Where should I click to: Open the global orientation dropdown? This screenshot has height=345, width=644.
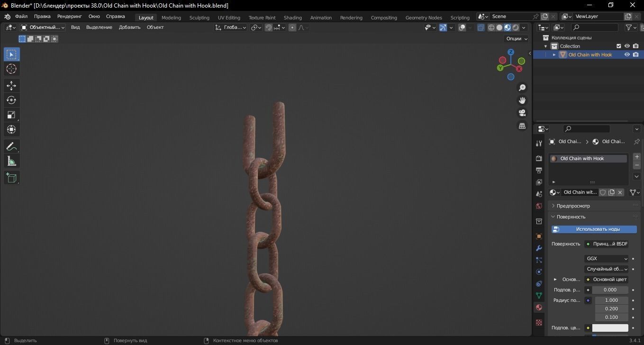click(231, 27)
